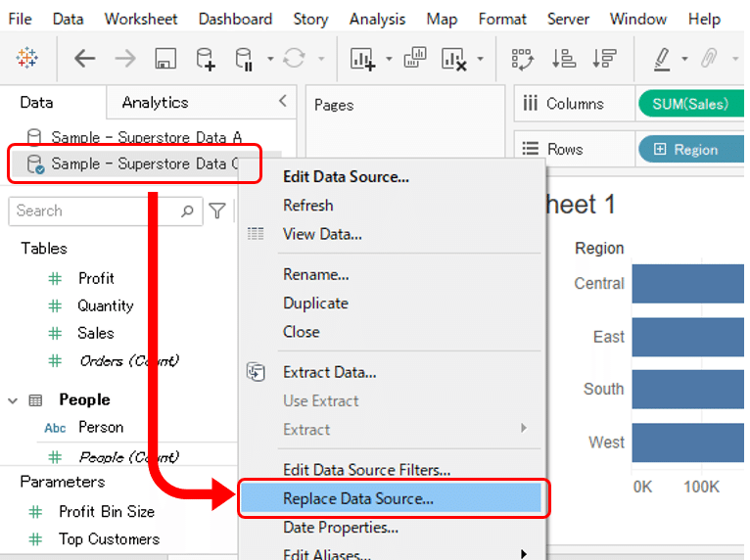Click the Central region blue bar

click(685, 284)
